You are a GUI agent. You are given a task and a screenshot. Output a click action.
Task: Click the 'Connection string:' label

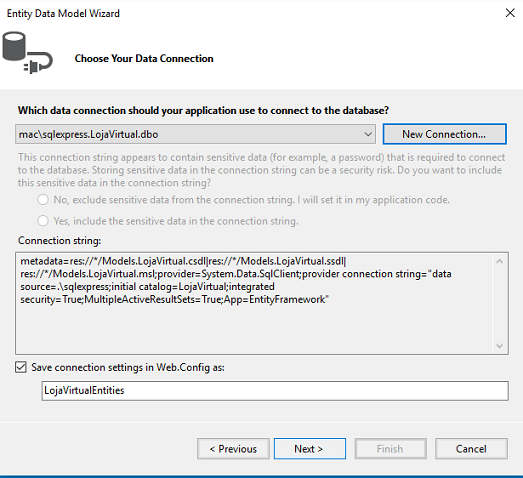(x=59, y=241)
